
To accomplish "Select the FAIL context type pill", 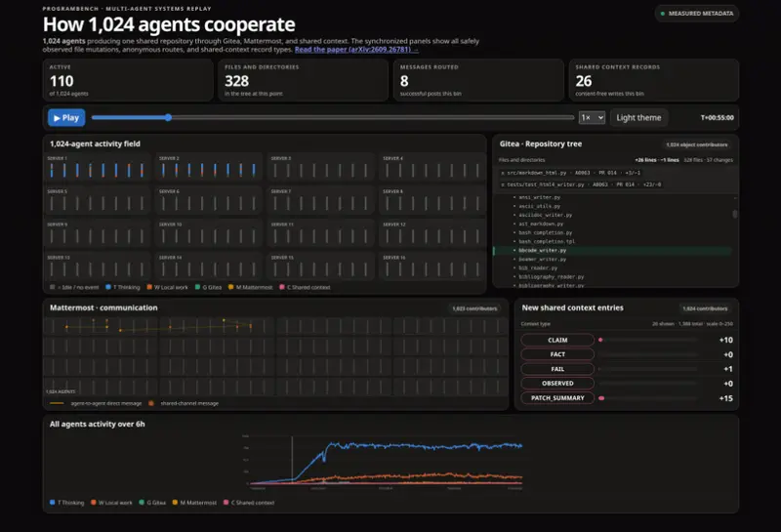I will tap(557, 369).
